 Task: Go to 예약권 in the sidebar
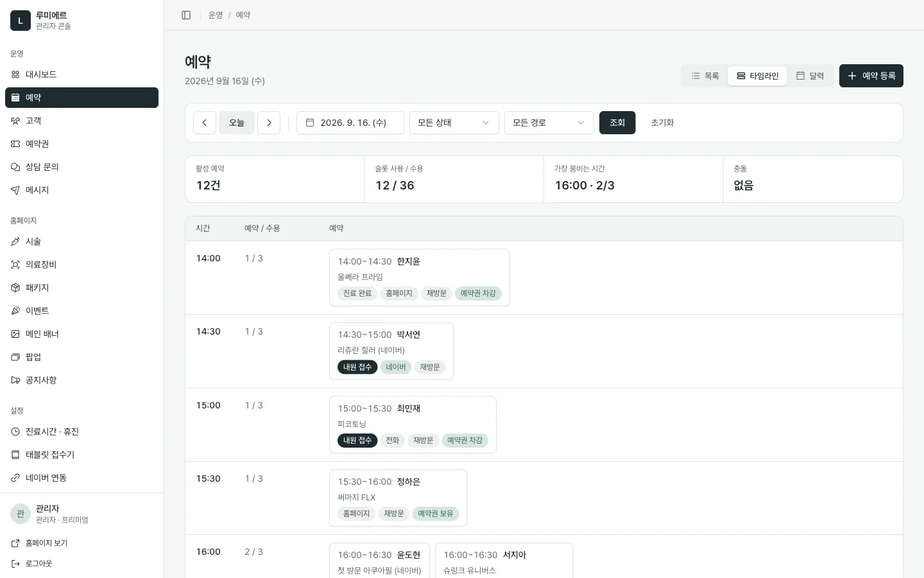tap(81, 144)
